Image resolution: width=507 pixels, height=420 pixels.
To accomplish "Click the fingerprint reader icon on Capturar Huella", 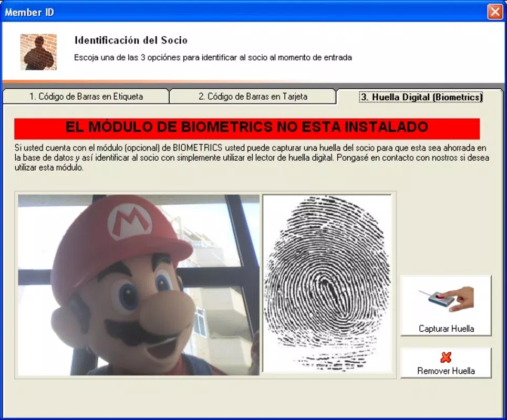I will (446, 299).
